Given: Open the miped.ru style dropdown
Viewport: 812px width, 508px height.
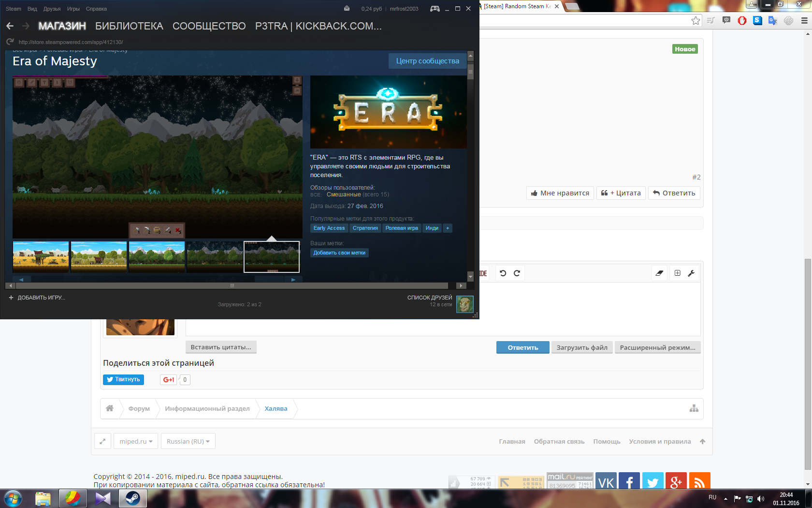Looking at the screenshot, I should point(136,441).
